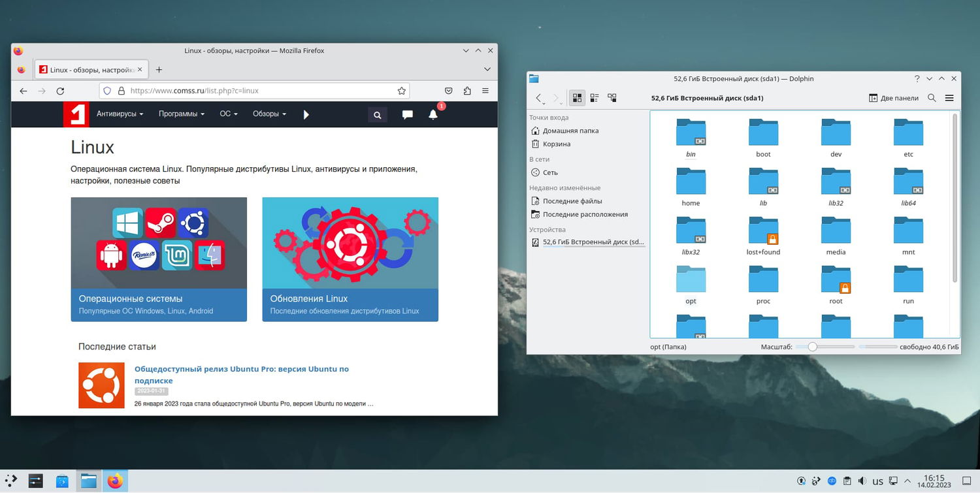Show more menu items with the white arrow
This screenshot has width=980, height=493.
(306, 114)
